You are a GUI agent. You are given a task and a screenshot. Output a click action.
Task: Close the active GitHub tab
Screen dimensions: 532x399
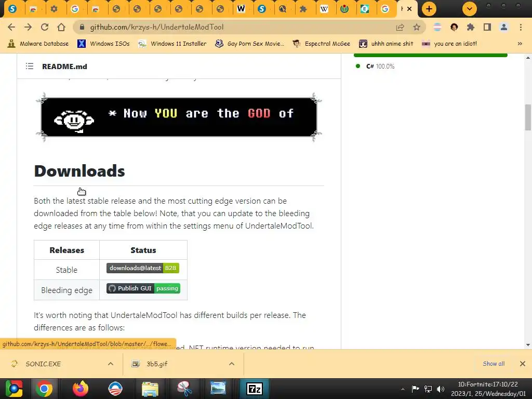click(x=409, y=9)
